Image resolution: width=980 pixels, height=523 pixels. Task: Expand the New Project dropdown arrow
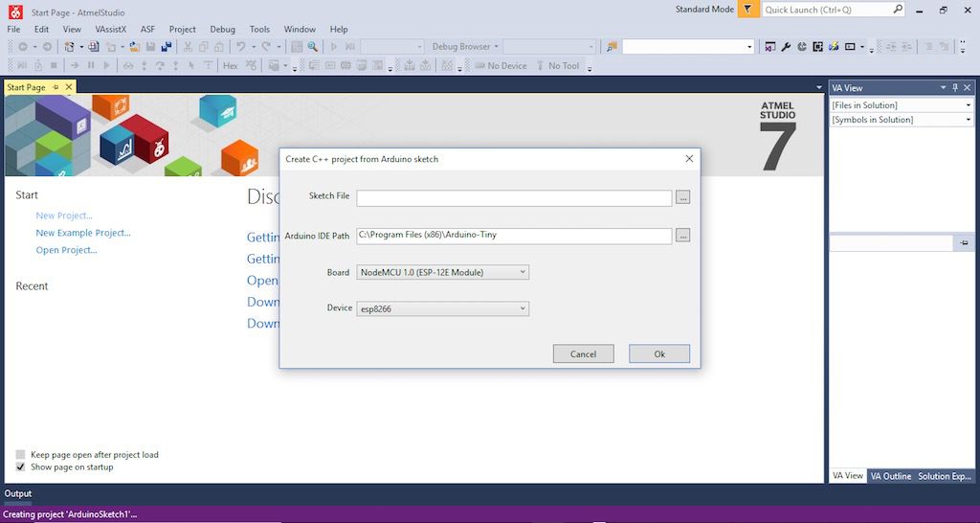coord(81,47)
